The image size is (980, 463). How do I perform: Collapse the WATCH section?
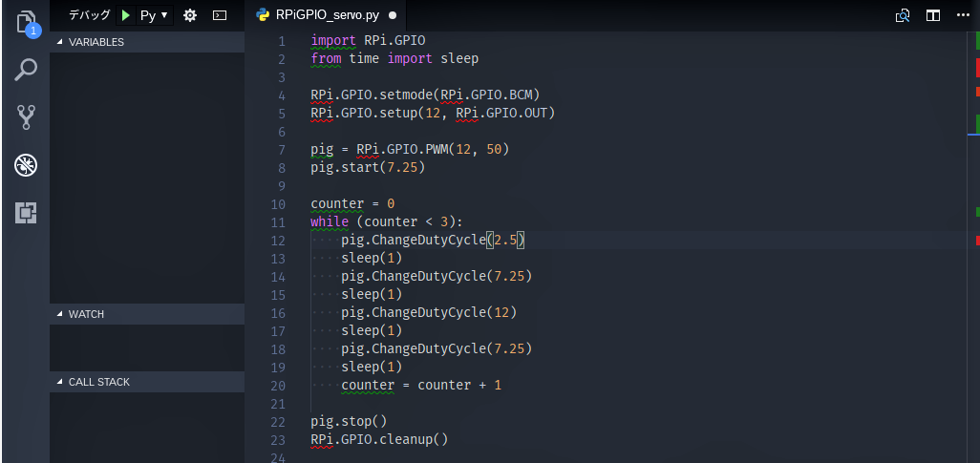click(60, 314)
